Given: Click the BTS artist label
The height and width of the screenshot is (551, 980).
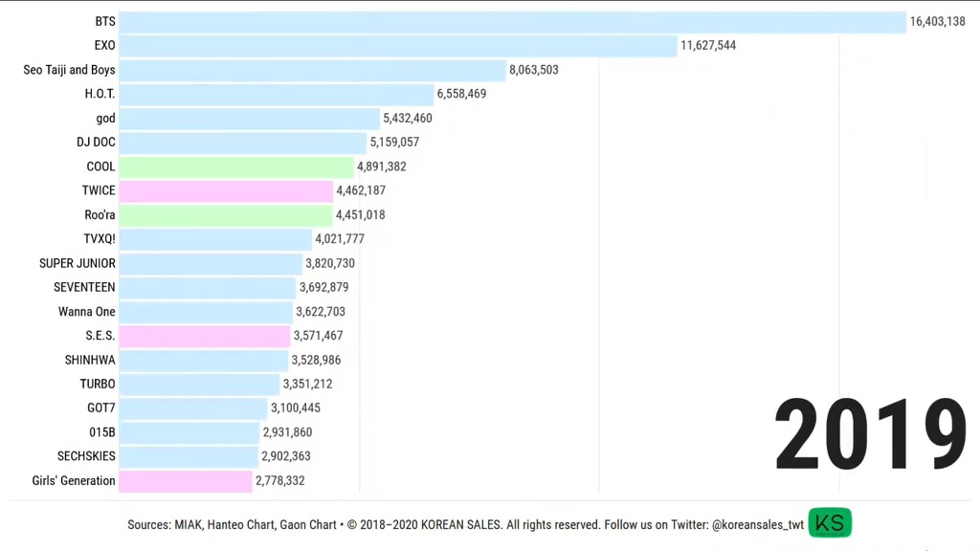Looking at the screenshot, I should coord(105,21).
